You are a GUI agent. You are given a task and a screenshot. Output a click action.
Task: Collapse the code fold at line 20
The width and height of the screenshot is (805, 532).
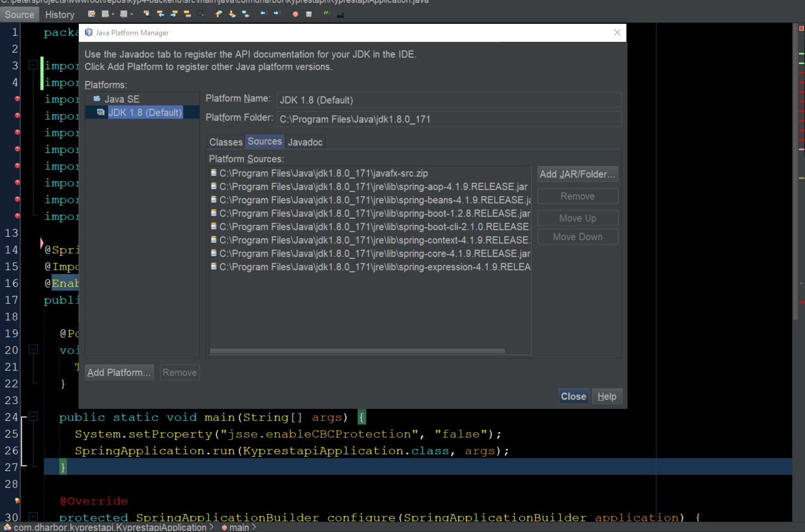tap(33, 350)
